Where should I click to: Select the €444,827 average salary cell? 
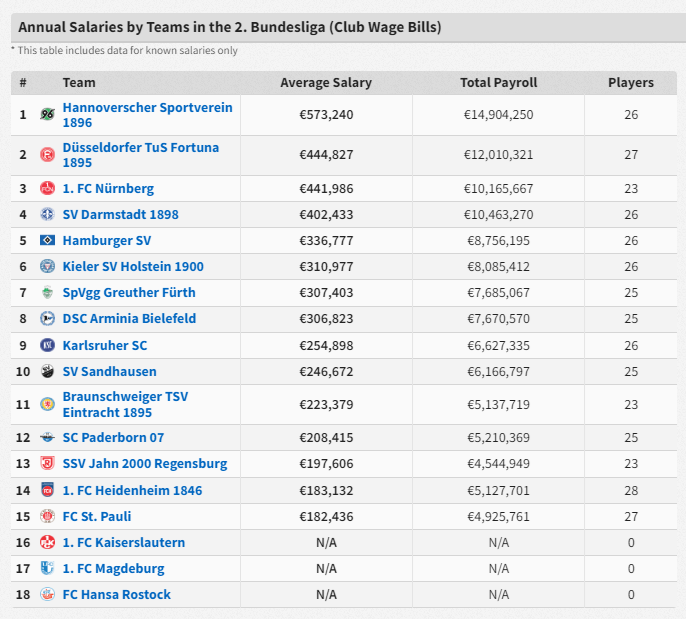click(326, 154)
